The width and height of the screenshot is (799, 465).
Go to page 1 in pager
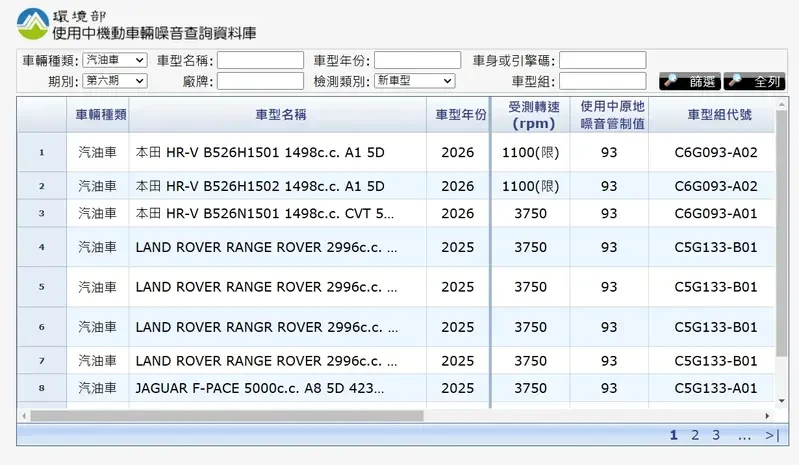(x=674, y=435)
